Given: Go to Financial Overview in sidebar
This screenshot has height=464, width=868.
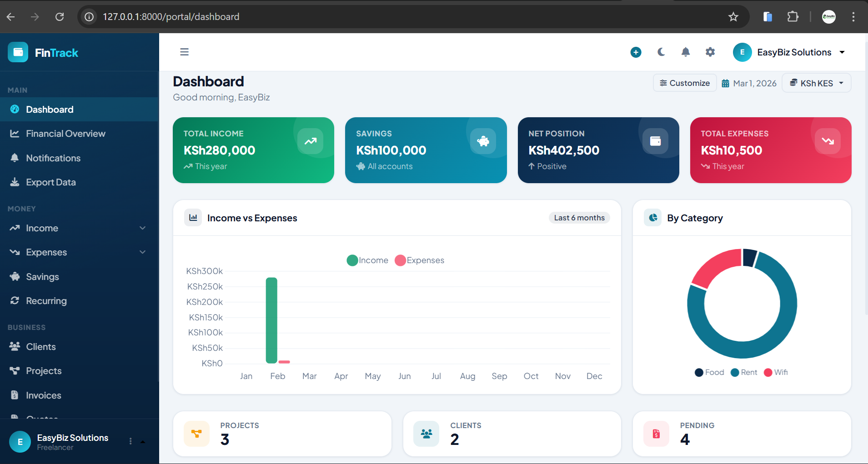Looking at the screenshot, I should point(65,133).
